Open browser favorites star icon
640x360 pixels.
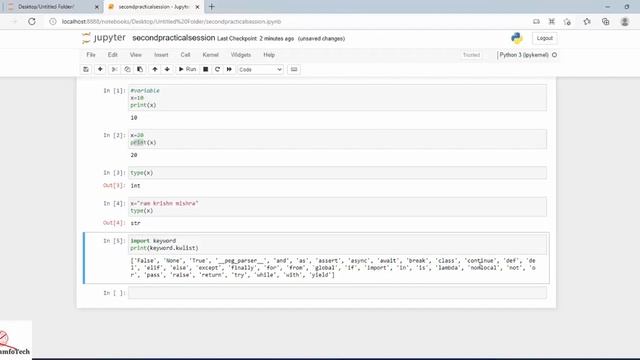[587, 22]
